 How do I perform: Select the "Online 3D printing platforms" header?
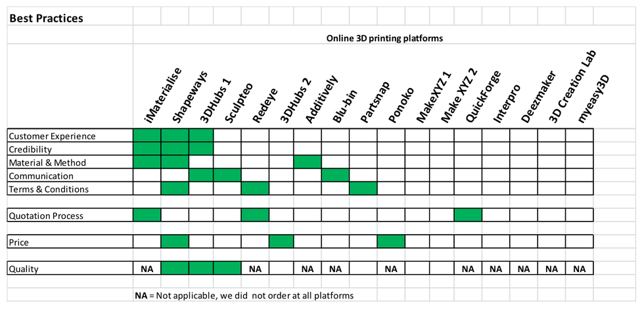coord(384,38)
